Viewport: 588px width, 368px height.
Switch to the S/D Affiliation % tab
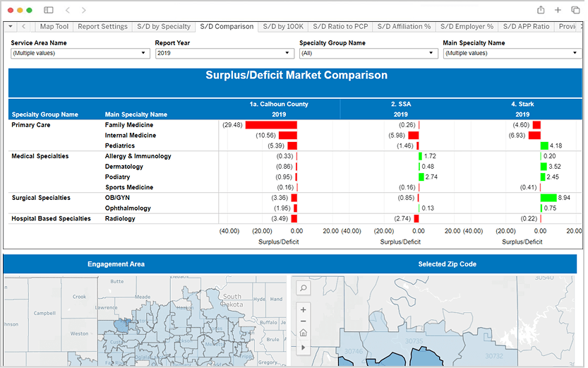point(404,27)
